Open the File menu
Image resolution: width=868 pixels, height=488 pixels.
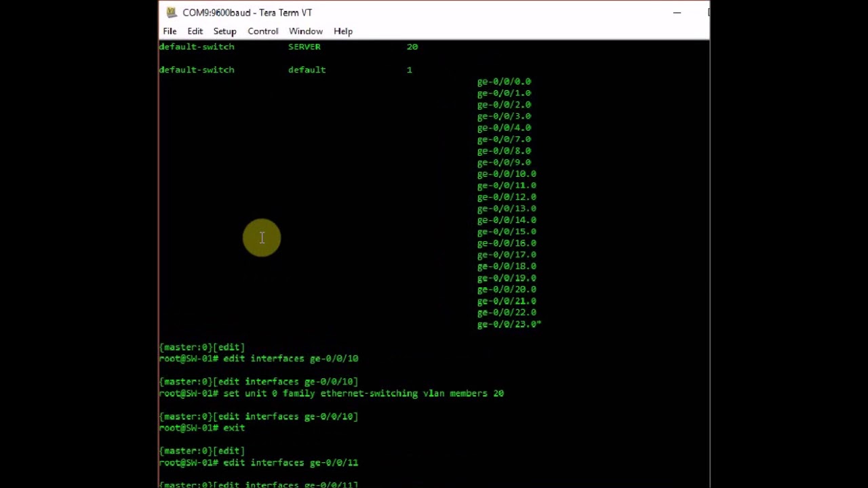[170, 31]
